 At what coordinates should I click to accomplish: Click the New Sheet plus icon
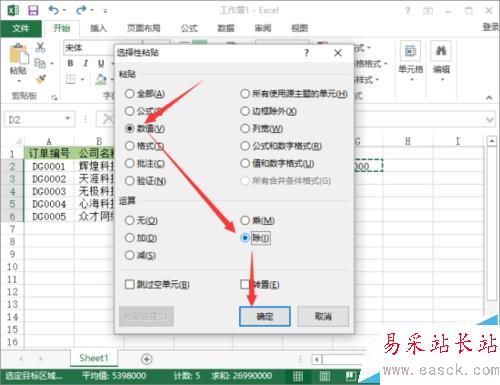tap(147, 359)
